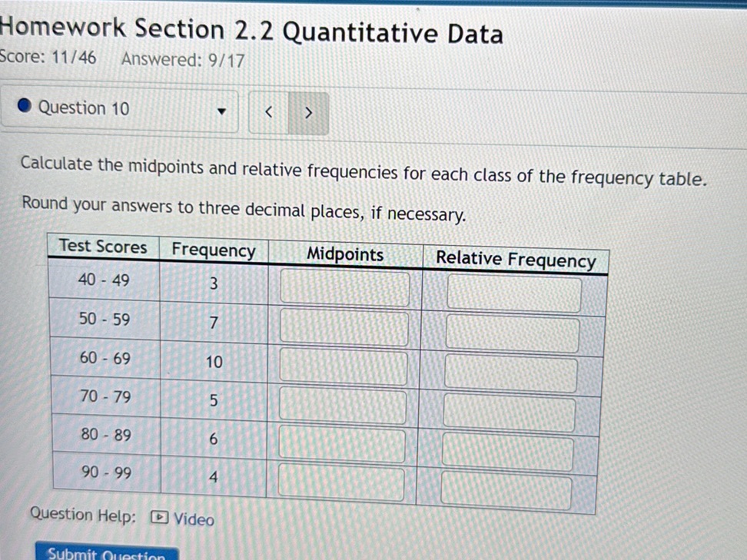Screen dimensions: 747x560
Task: Click the relative frequency field for 60-69
Action: [x=513, y=372]
